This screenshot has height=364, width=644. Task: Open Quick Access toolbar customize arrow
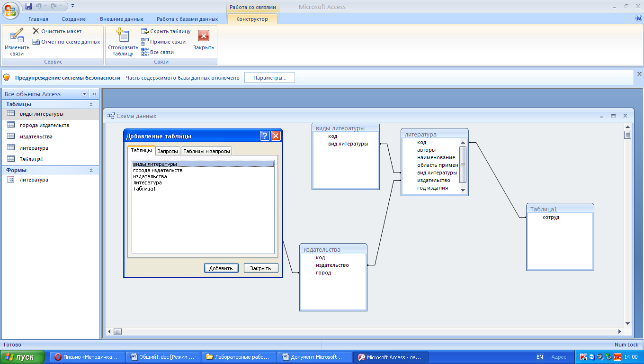tap(72, 6)
